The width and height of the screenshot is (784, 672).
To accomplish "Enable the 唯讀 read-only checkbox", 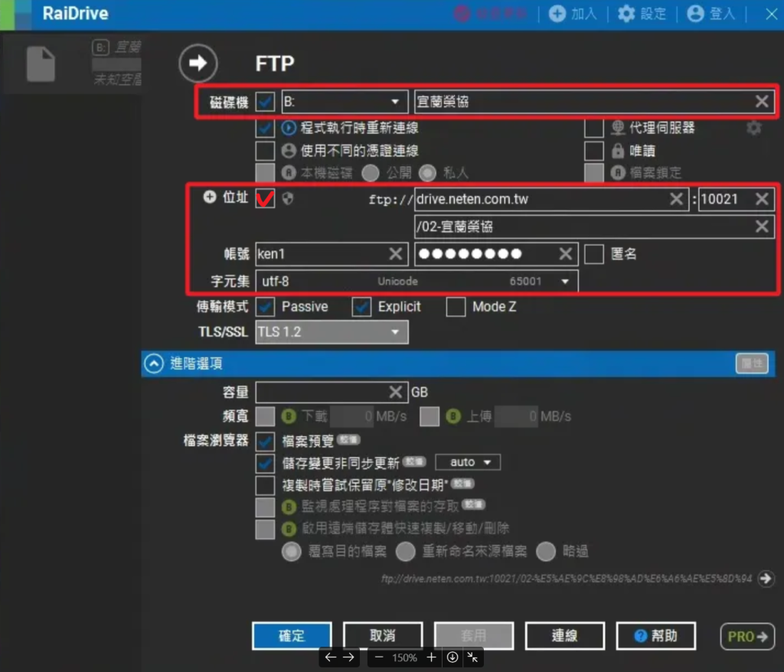I will [594, 151].
